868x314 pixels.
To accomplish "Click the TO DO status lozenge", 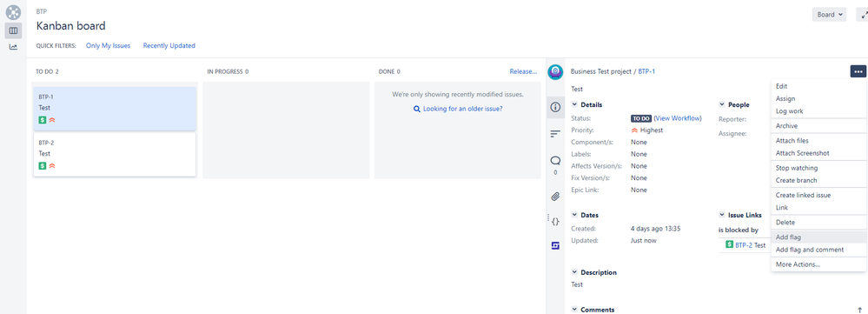I will (641, 118).
